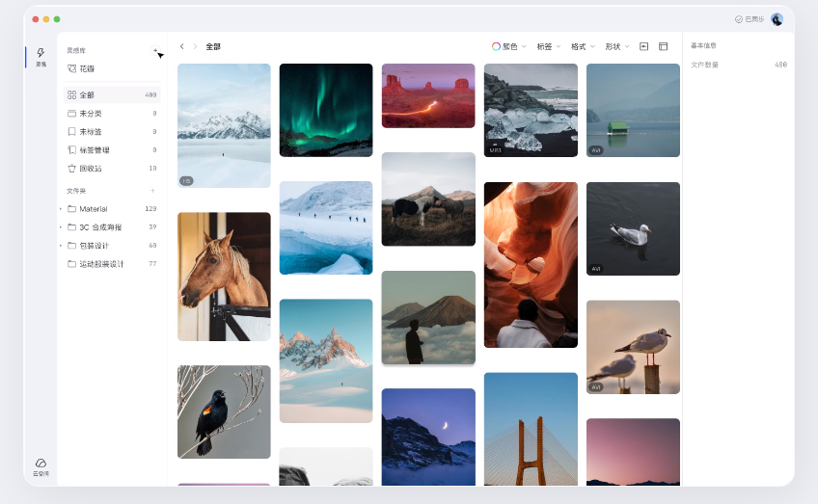Open the green house on lake thumbnail
This screenshot has width=818, height=504.
click(x=633, y=110)
